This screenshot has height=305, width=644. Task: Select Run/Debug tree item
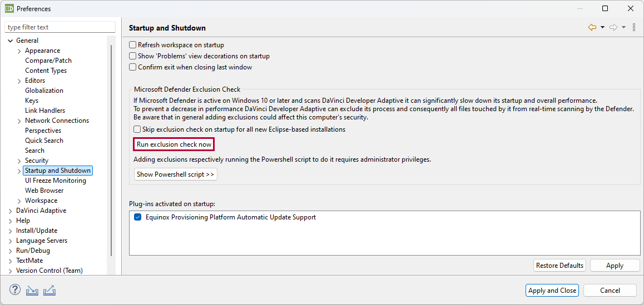[33, 251]
